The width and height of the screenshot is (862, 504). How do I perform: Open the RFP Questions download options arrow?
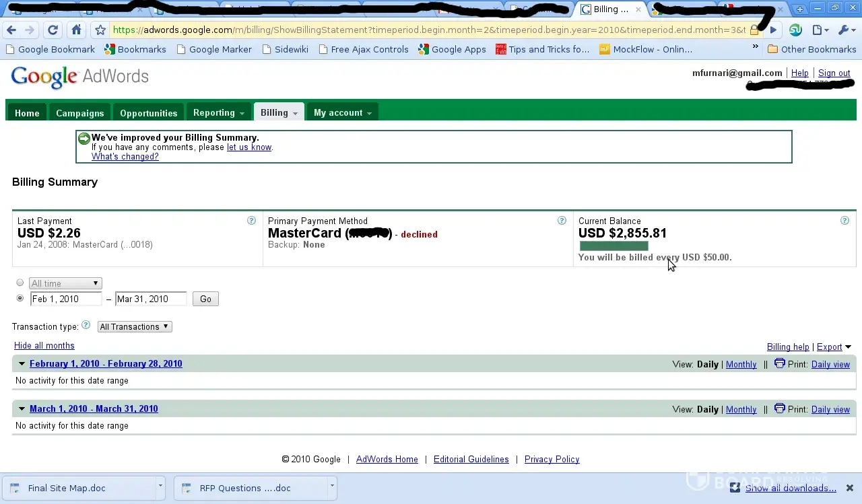pyautogui.click(x=332, y=485)
